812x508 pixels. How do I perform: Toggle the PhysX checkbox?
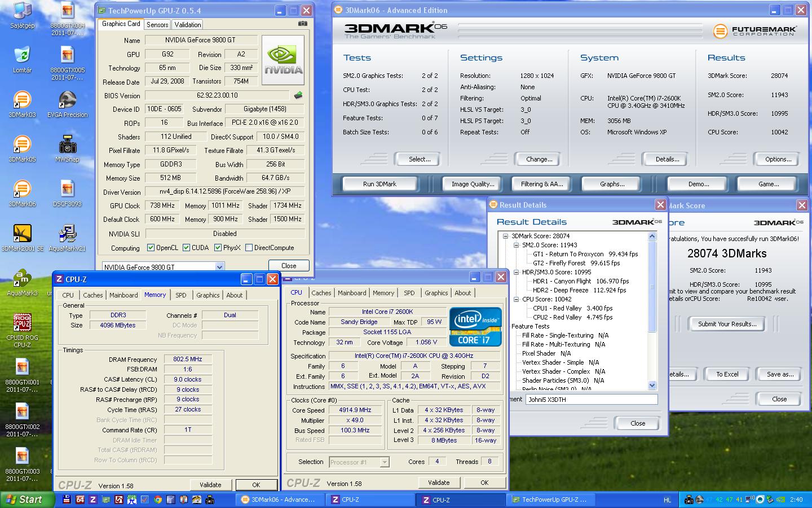[x=218, y=248]
